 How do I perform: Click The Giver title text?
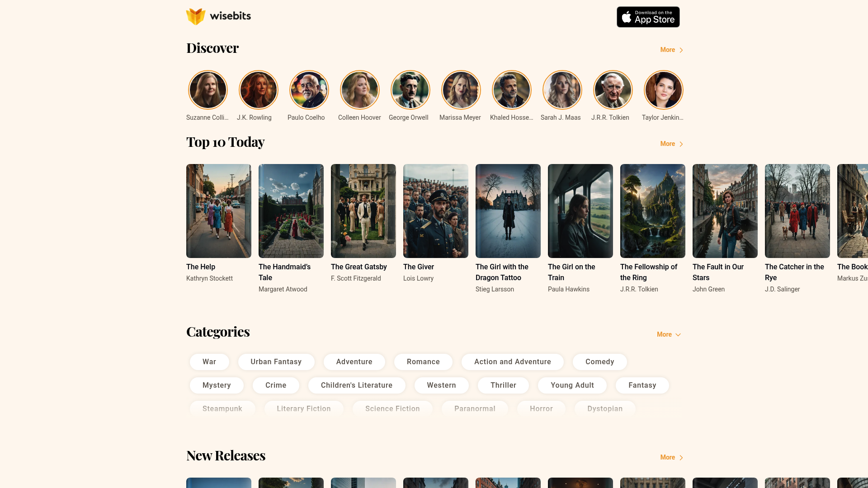(x=419, y=267)
